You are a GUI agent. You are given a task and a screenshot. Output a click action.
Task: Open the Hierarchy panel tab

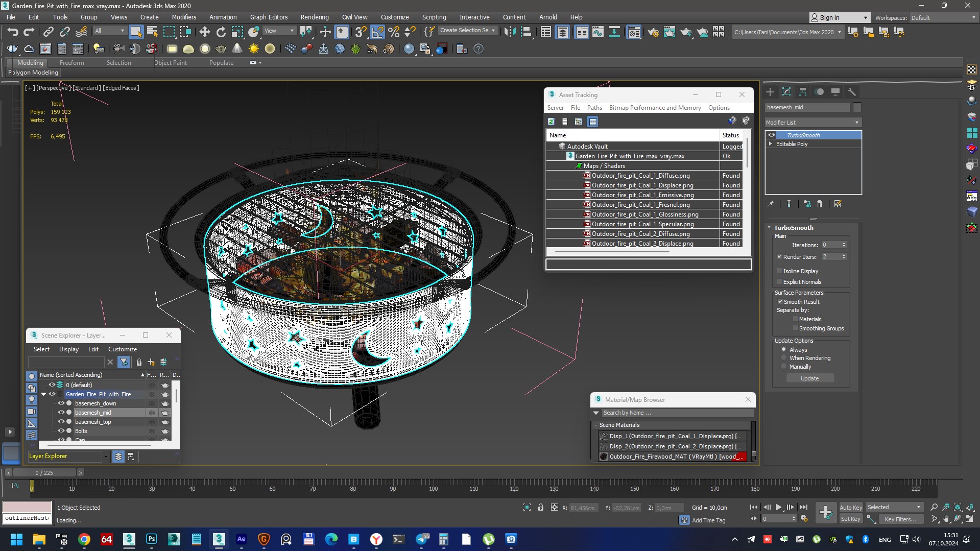click(x=803, y=92)
